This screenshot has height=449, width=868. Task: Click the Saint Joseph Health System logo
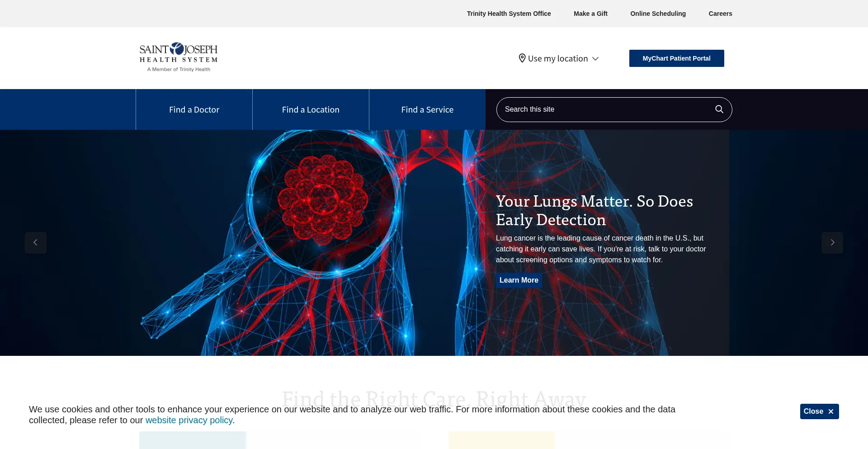[179, 57]
